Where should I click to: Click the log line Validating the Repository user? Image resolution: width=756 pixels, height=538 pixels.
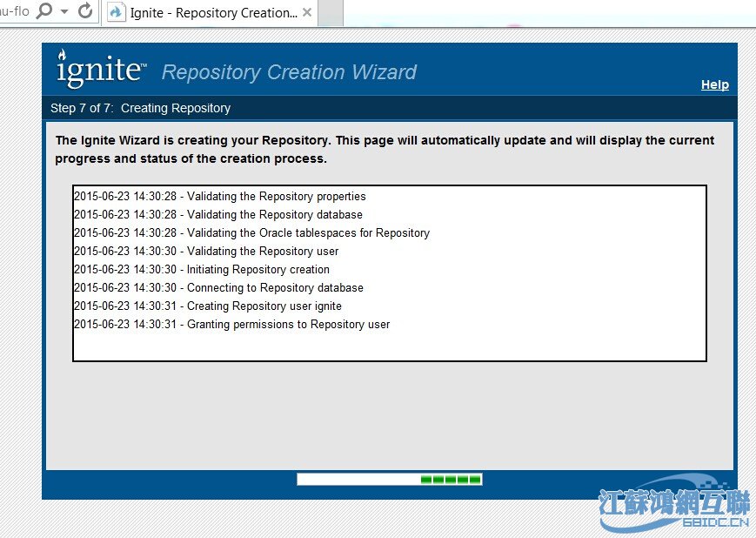206,252
